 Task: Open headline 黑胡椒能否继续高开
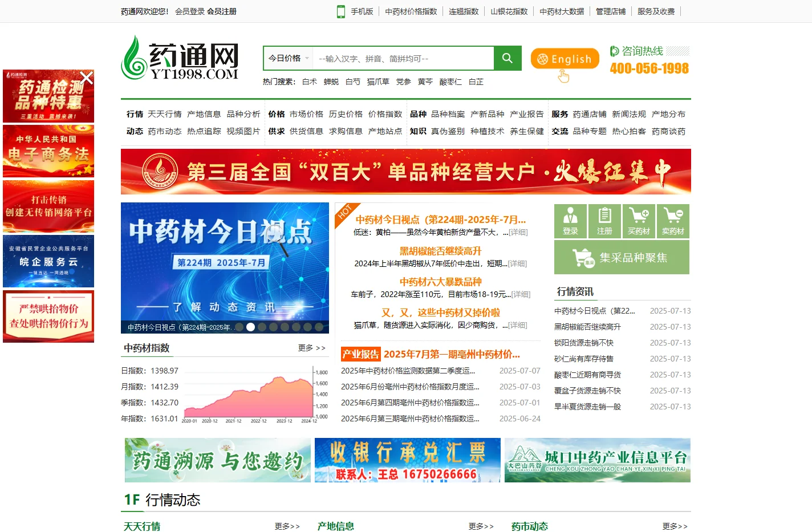tap(440, 251)
